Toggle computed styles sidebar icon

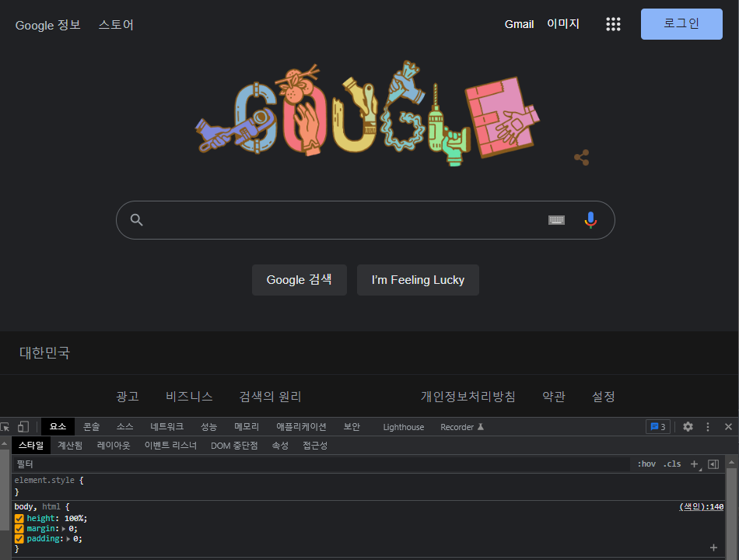pyautogui.click(x=713, y=464)
